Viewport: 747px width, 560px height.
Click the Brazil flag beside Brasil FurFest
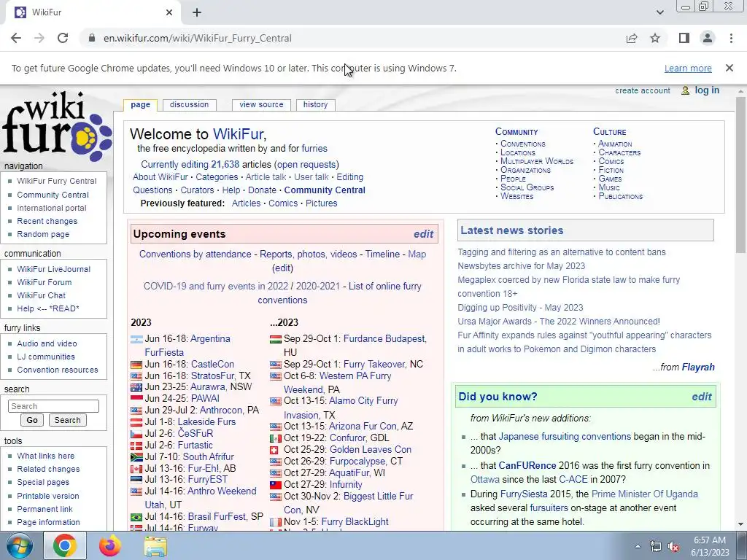tap(136, 517)
